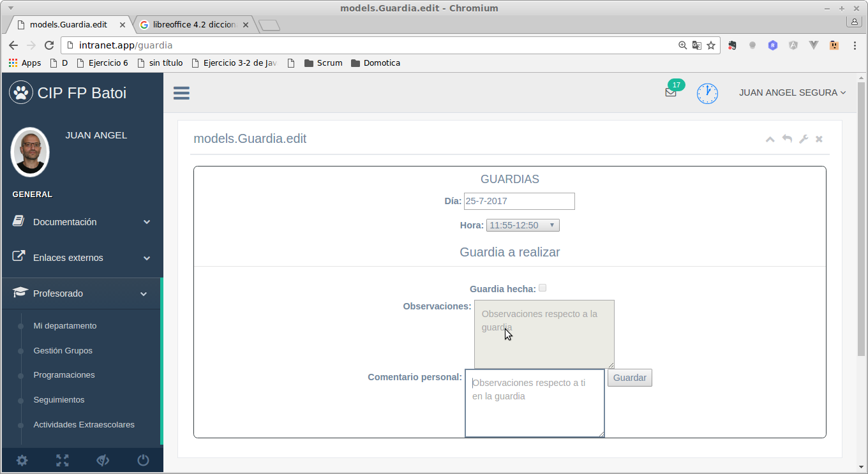
Task: Open the Ejercicio 3-2 de Jav bookmark
Action: 234,63
